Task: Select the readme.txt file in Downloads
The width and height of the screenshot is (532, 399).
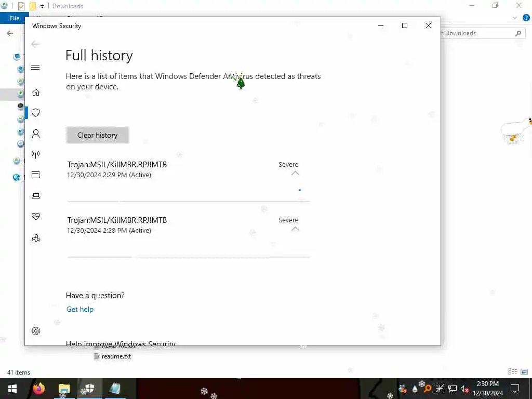Action: pyautogui.click(x=116, y=356)
